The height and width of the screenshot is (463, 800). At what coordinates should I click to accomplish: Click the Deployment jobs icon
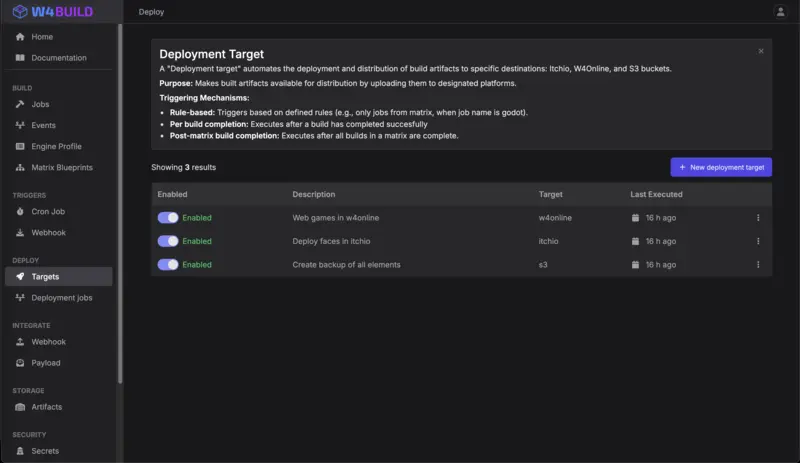(20, 298)
